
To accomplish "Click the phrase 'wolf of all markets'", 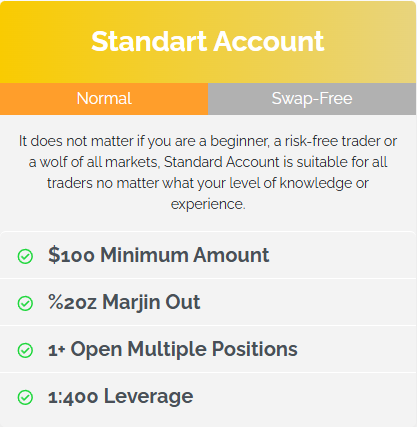I will pos(100,162).
